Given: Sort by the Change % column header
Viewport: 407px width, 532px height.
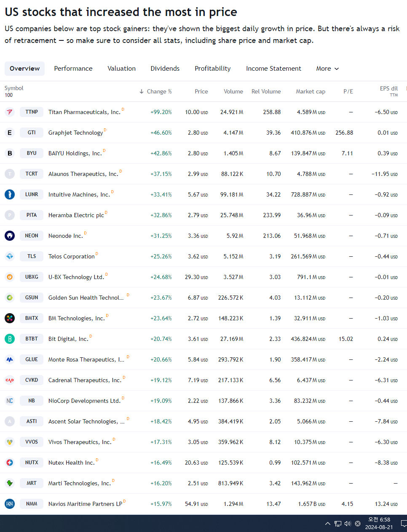Looking at the screenshot, I should (x=155, y=91).
